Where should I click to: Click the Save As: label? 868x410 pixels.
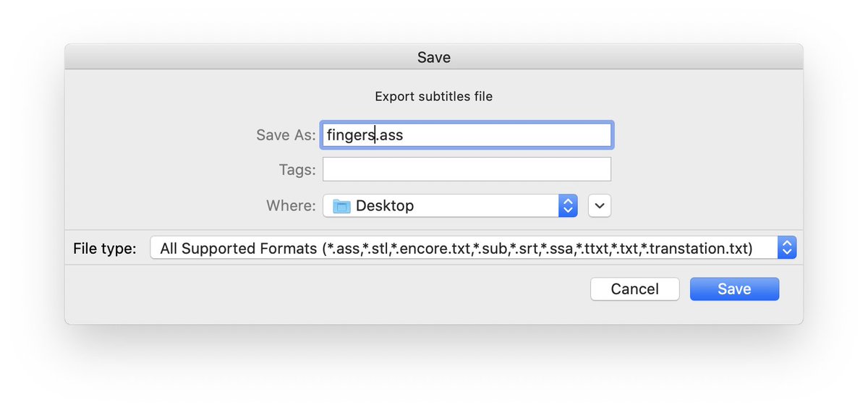point(286,135)
